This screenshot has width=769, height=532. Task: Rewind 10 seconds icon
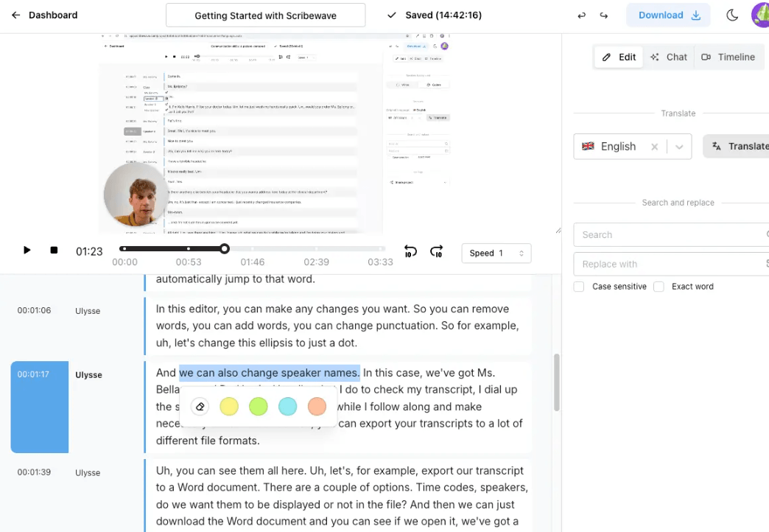(x=410, y=252)
